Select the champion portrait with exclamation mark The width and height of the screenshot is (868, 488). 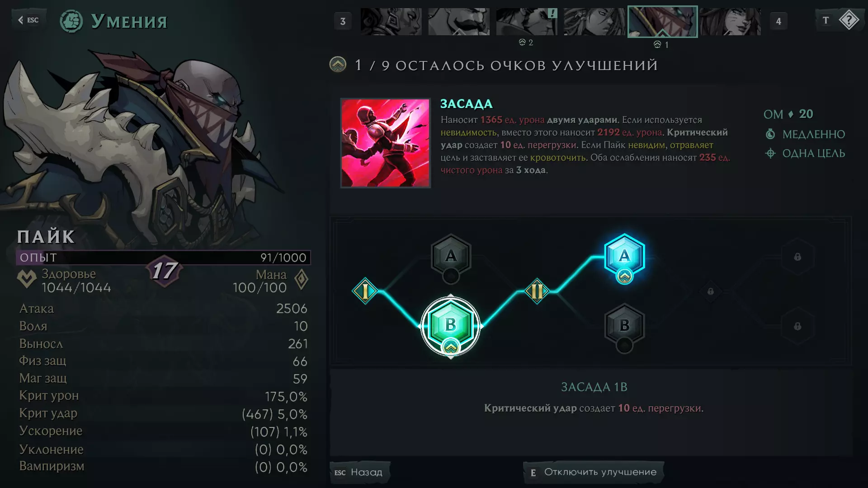527,21
